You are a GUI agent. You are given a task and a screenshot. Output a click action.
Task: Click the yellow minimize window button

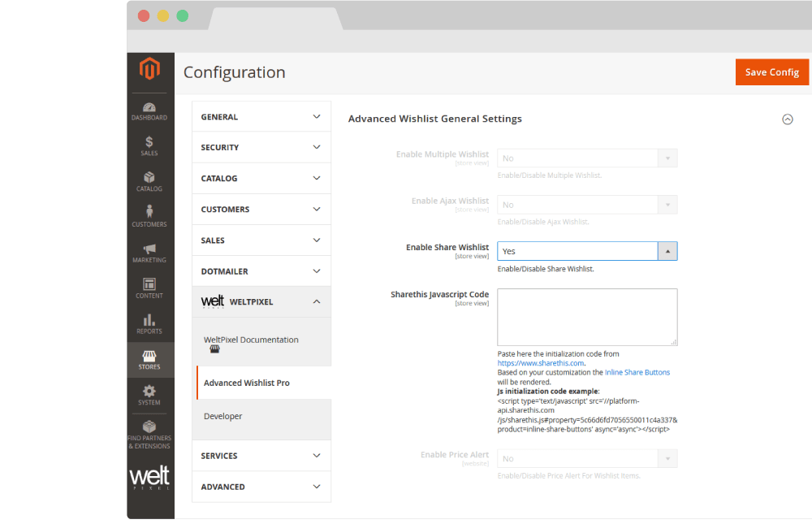tap(163, 16)
